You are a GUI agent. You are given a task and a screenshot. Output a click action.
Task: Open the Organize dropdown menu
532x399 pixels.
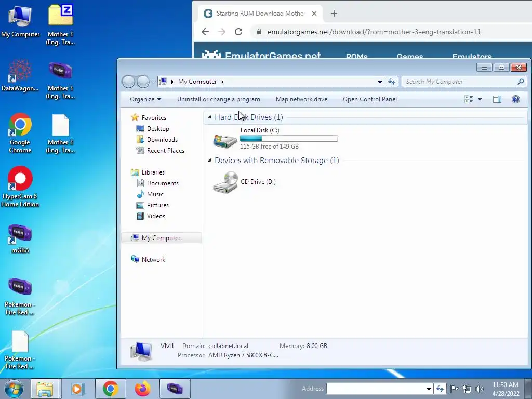pos(145,99)
